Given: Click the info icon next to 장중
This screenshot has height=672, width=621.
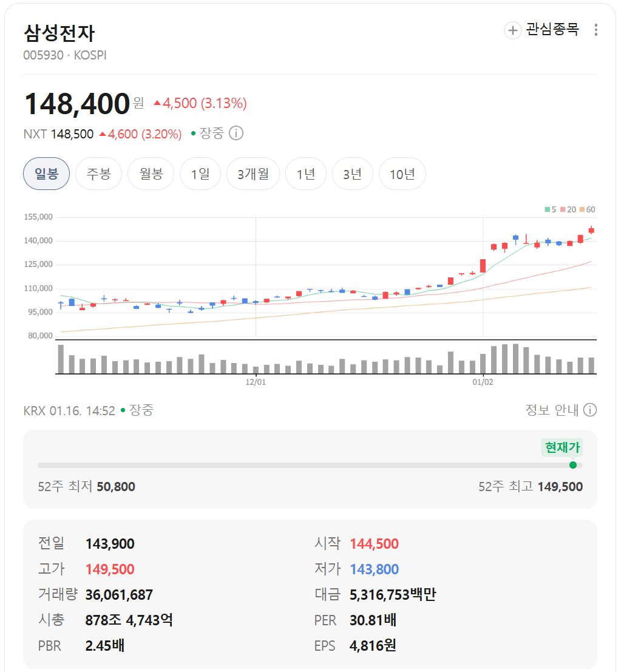Looking at the screenshot, I should click(x=237, y=133).
